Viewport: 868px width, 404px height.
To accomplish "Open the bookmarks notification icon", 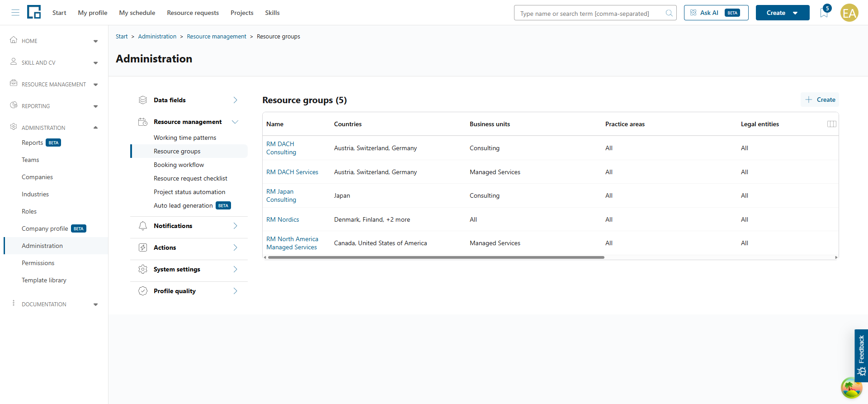I will point(824,13).
